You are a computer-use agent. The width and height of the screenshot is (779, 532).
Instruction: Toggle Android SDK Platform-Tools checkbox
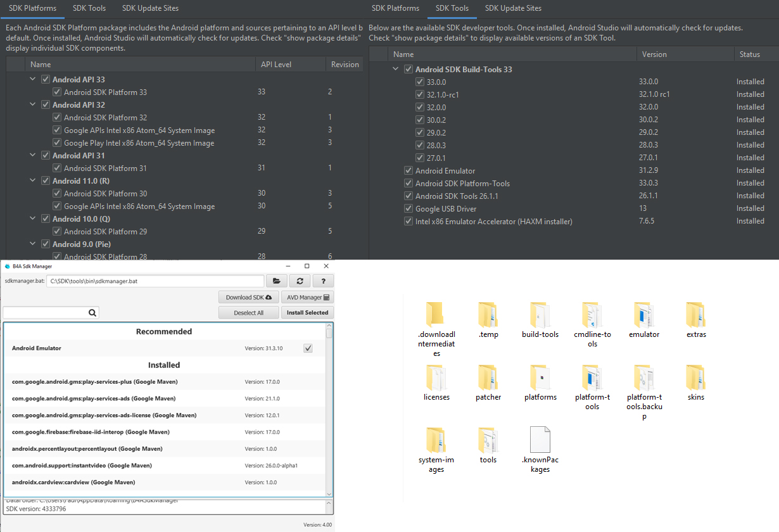[x=408, y=183]
